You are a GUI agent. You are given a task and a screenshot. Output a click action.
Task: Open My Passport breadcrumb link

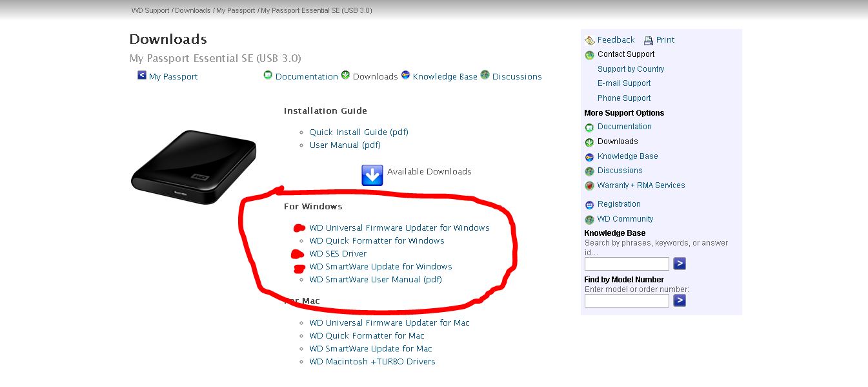[x=236, y=10]
